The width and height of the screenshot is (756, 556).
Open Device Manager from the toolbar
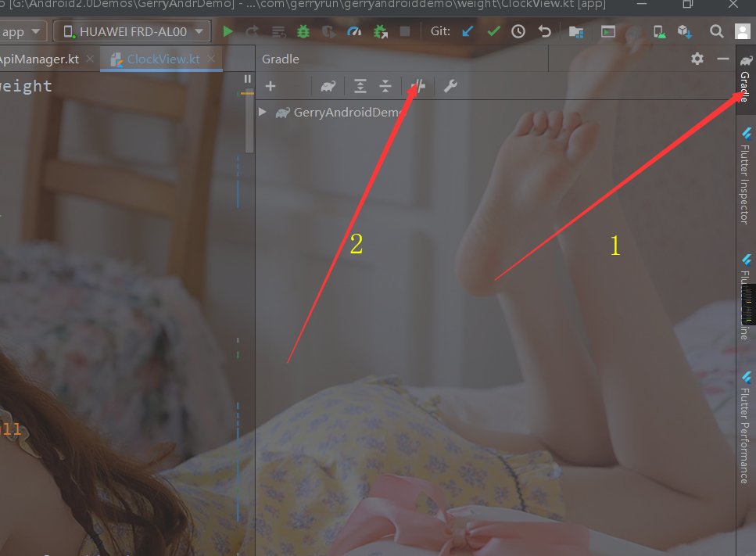coord(658,31)
